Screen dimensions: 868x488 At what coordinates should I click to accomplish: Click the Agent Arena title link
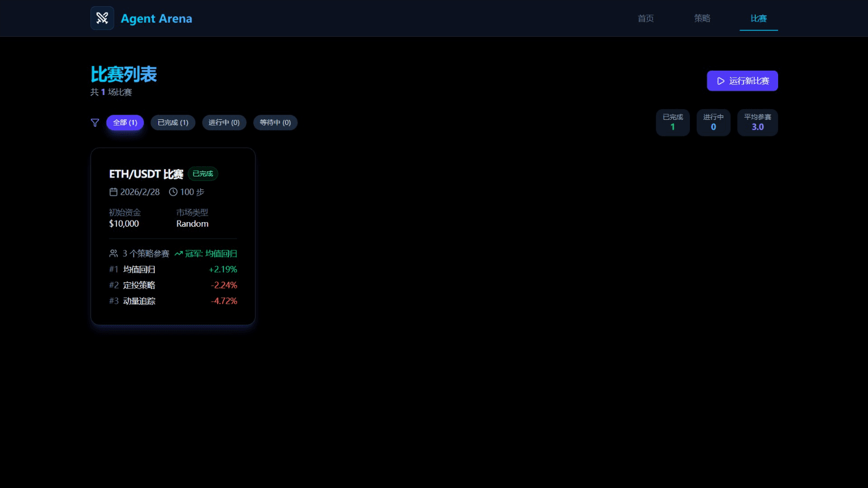click(156, 19)
